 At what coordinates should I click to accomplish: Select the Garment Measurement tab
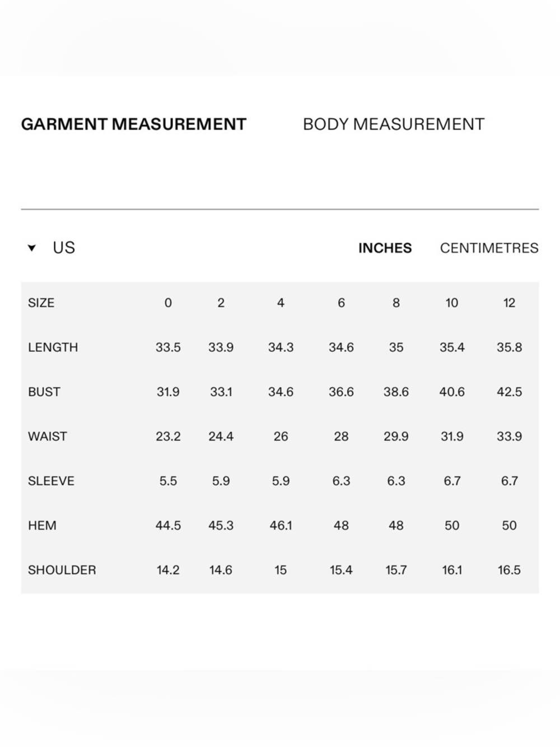coord(134,124)
